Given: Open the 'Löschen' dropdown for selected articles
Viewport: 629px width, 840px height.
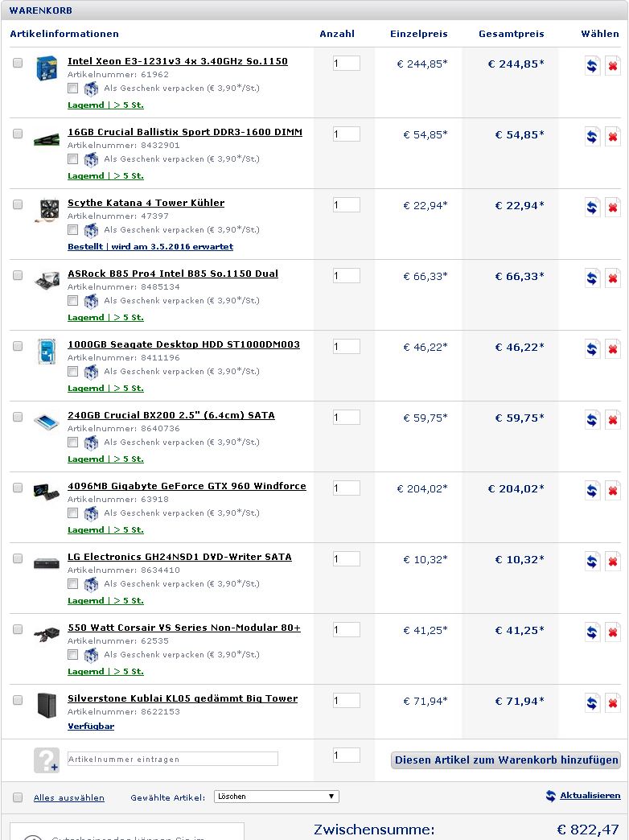Looking at the screenshot, I should (277, 797).
